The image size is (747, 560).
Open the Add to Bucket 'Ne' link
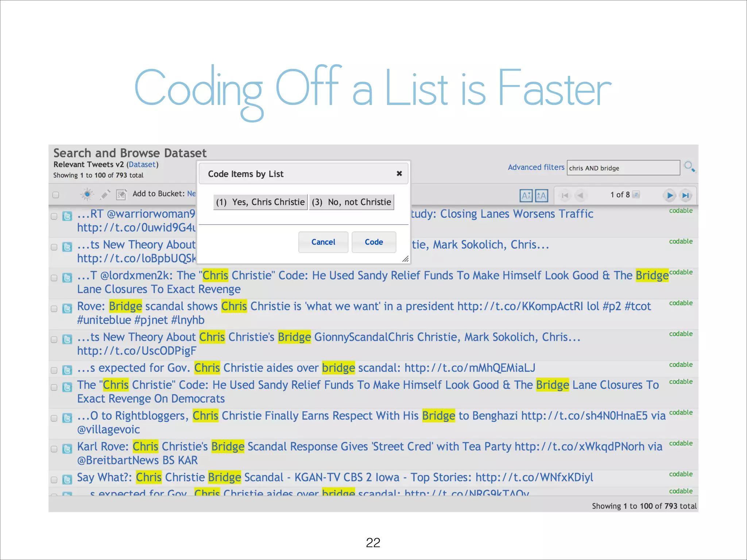191,194
